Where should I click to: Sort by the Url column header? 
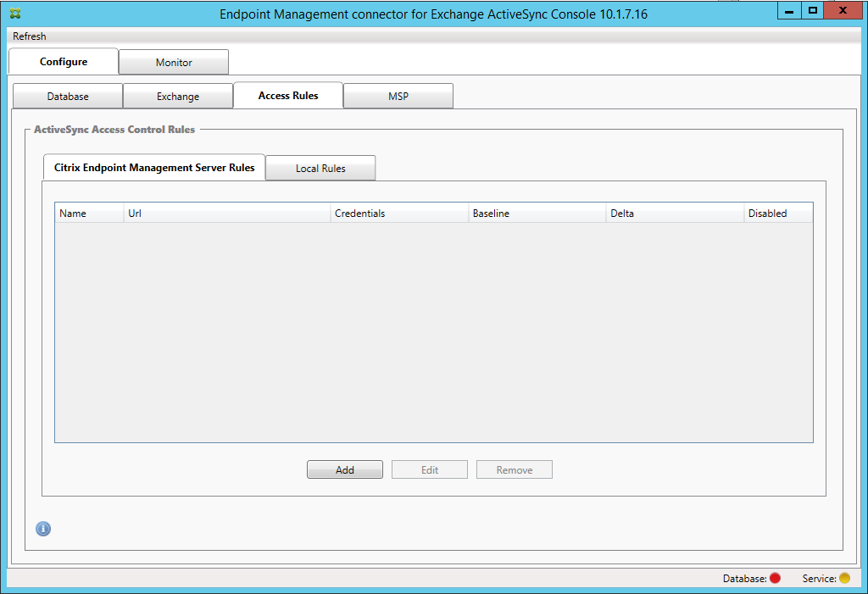(227, 214)
